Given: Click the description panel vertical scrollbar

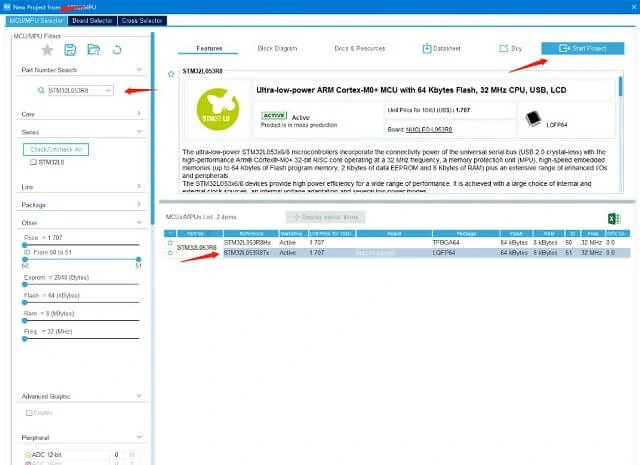Looking at the screenshot, I should click(x=621, y=87).
